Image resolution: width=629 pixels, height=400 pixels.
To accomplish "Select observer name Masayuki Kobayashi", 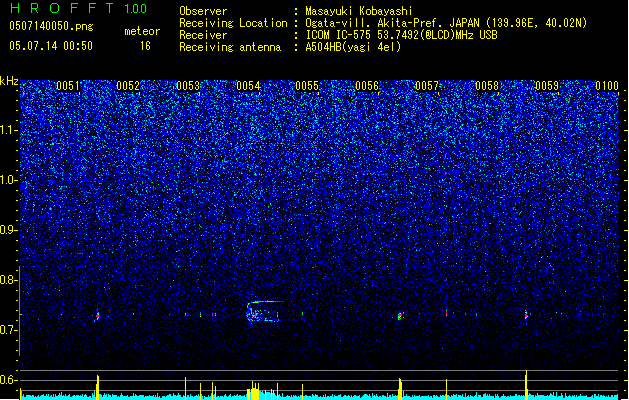I will point(359,11).
